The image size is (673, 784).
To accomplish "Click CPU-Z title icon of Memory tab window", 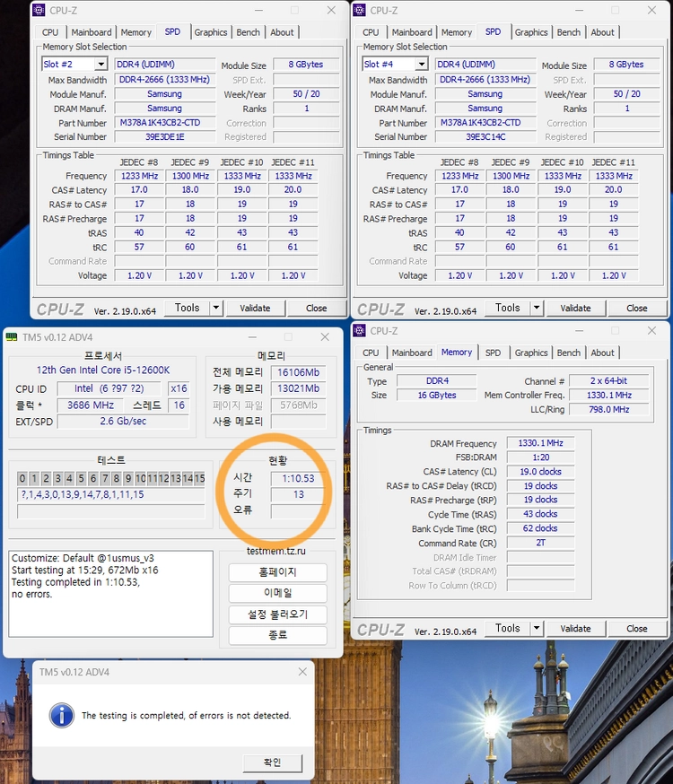I will click(360, 330).
